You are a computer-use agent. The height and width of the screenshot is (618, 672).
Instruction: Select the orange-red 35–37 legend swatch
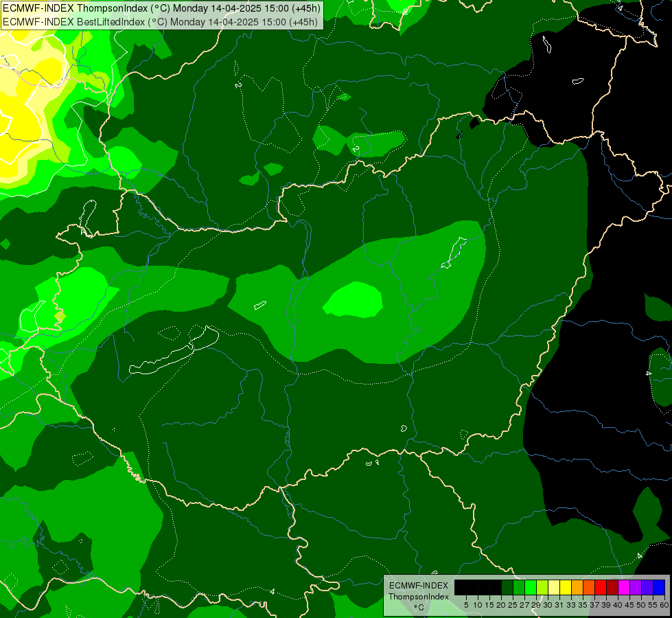(589, 587)
